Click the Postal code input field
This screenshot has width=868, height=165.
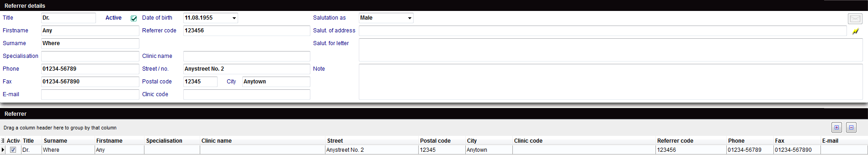coord(200,82)
